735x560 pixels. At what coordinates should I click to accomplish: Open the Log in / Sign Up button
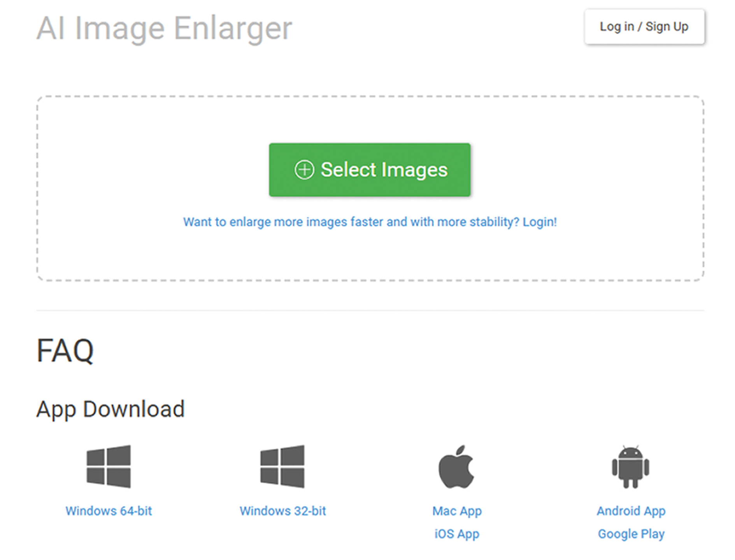[x=644, y=26]
